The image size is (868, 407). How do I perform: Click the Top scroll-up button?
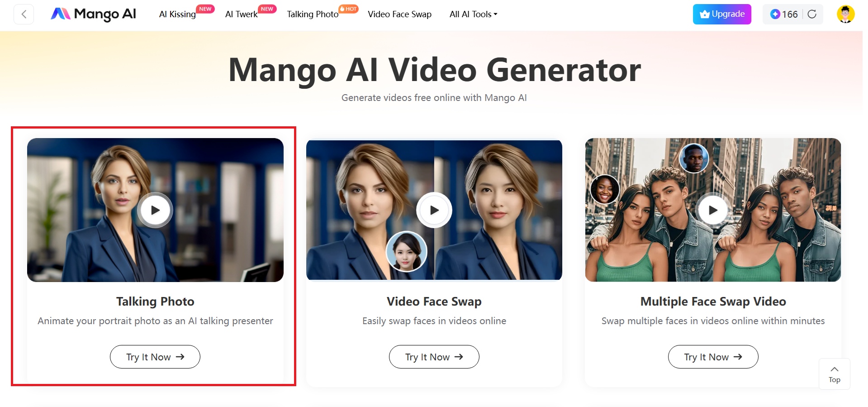(x=835, y=374)
